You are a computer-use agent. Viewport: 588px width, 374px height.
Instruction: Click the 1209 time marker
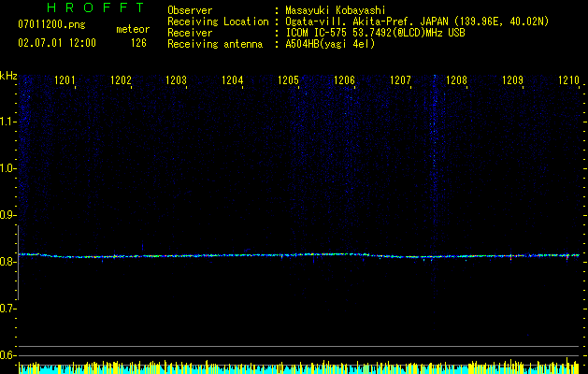click(x=512, y=80)
